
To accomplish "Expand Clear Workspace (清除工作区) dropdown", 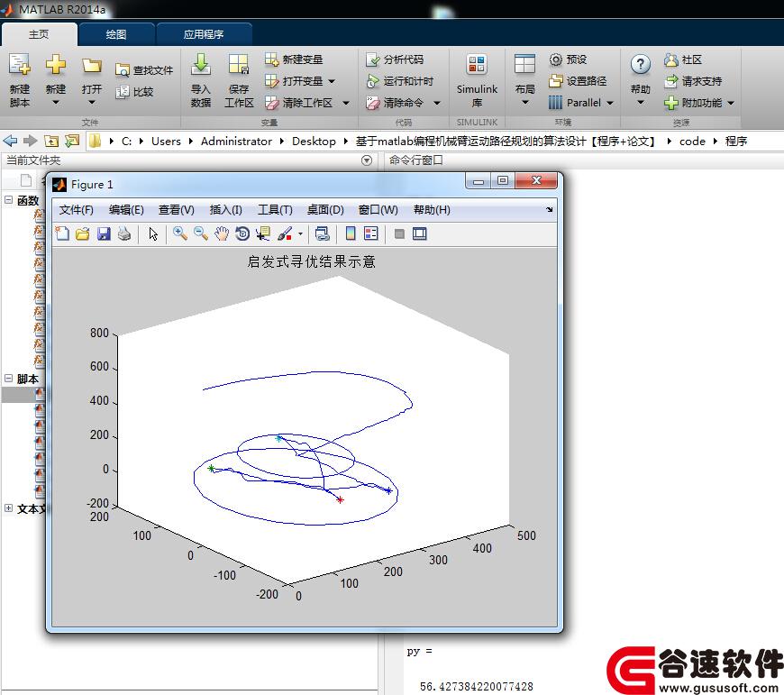I will pyautogui.click(x=346, y=103).
